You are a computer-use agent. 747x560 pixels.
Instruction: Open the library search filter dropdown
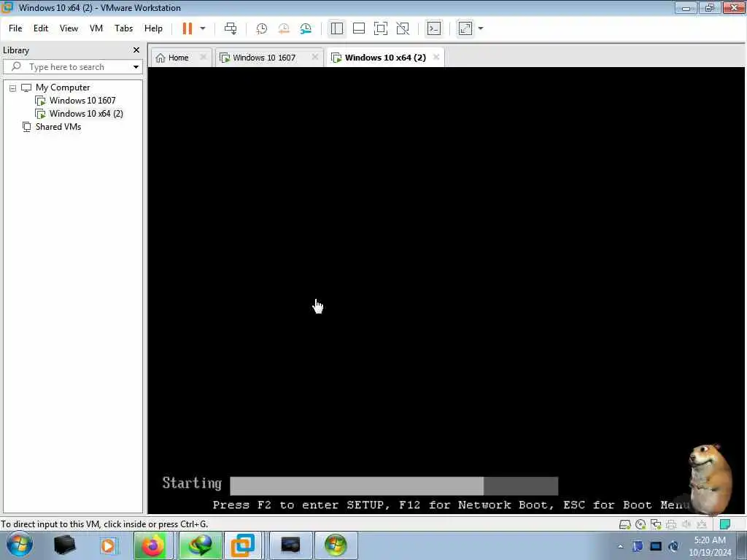136,67
